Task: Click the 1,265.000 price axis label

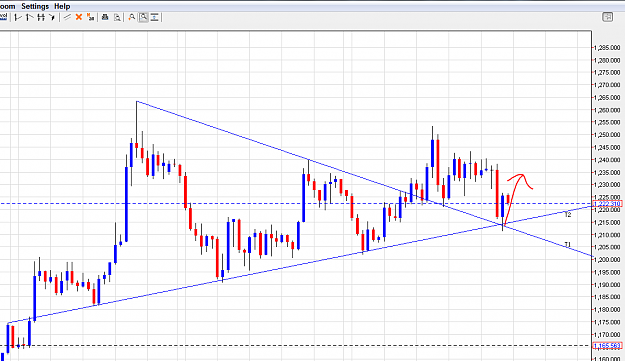Action: 607,98
